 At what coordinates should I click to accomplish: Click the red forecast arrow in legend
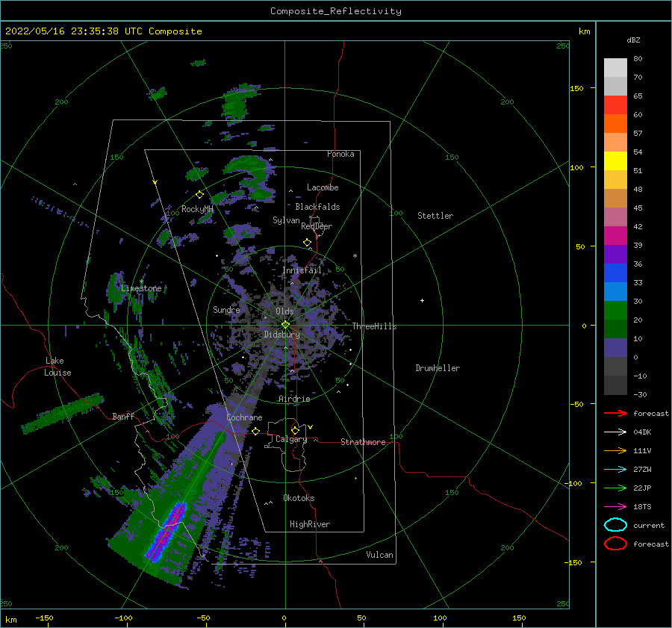(x=615, y=413)
